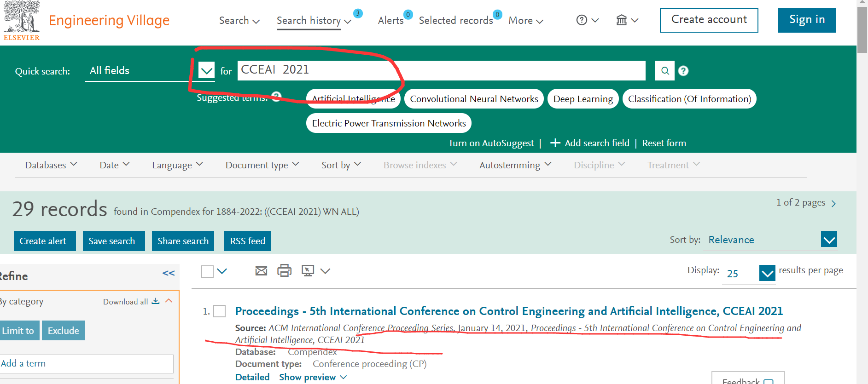
Task: Open Treatment filter menu
Action: click(x=673, y=165)
